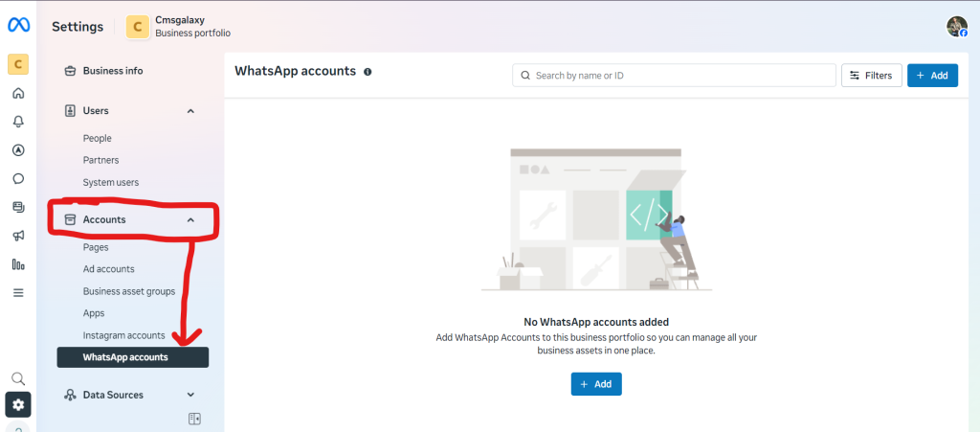The height and width of the screenshot is (432, 980).
Task: Open the profile avatar at top right
Action: point(957,26)
